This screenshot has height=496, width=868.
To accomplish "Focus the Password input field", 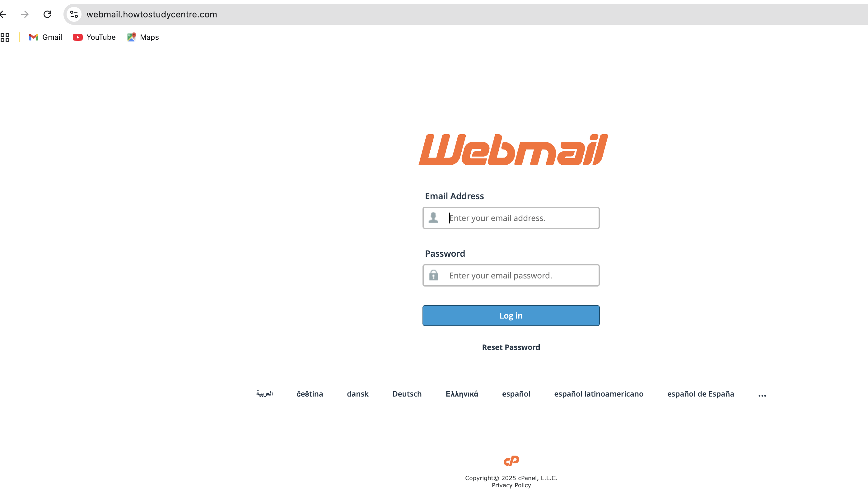I will (x=511, y=276).
